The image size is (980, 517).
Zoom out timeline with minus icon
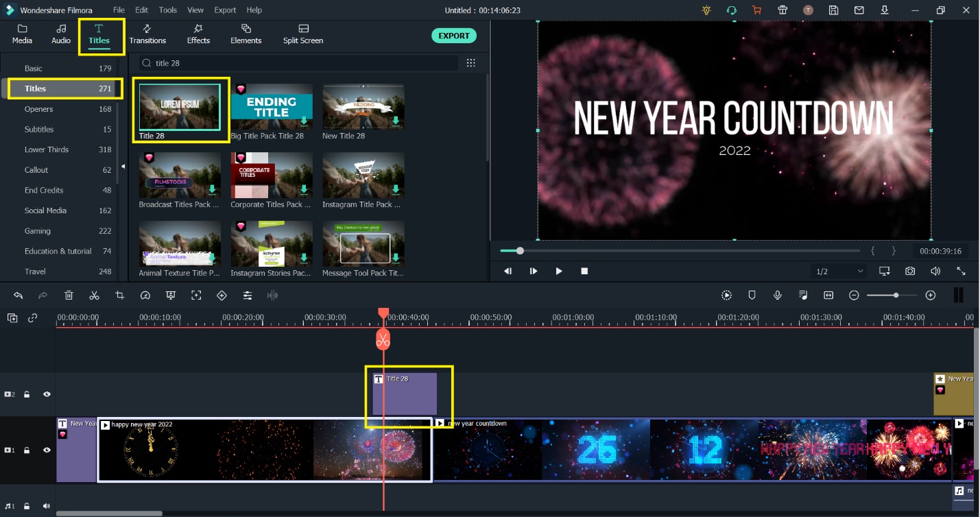click(x=854, y=296)
